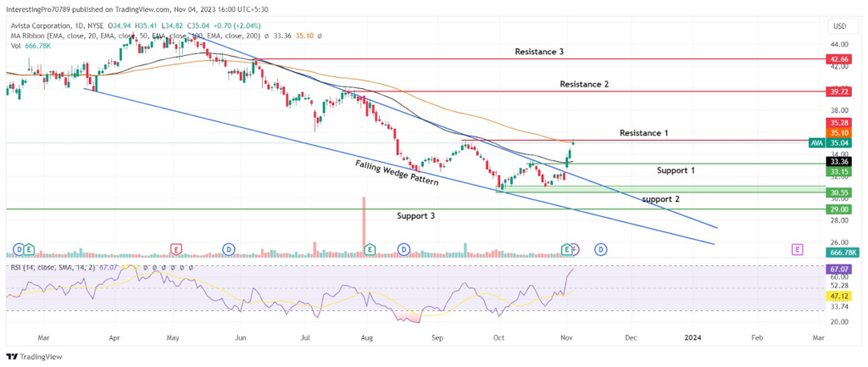The width and height of the screenshot is (868, 367).
Task: Click the 35.28 red price label
Action: 837,122
